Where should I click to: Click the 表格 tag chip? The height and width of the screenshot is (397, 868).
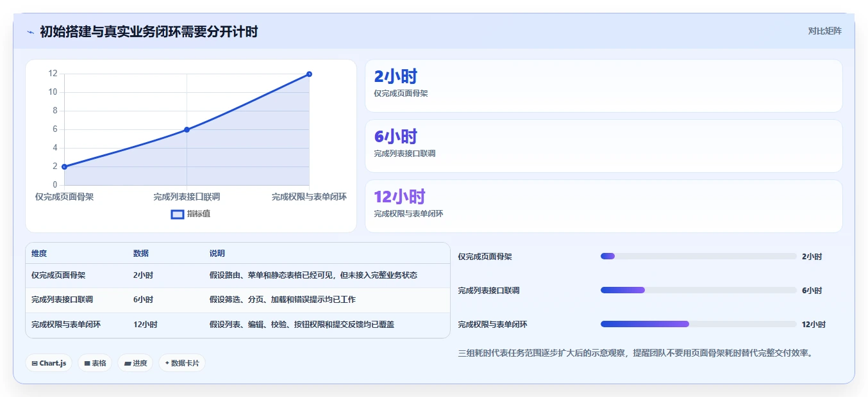[95, 363]
